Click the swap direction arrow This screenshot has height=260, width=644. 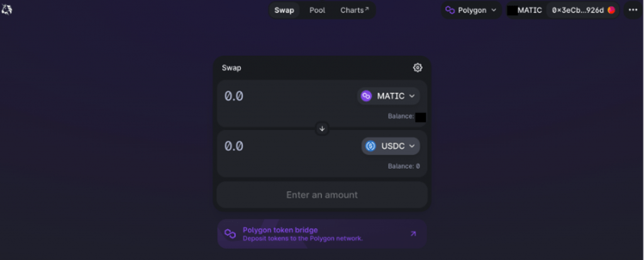322,128
